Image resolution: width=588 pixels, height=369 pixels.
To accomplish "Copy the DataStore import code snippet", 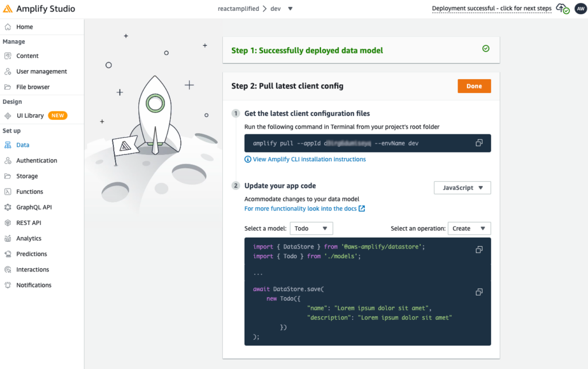I will coord(479,250).
